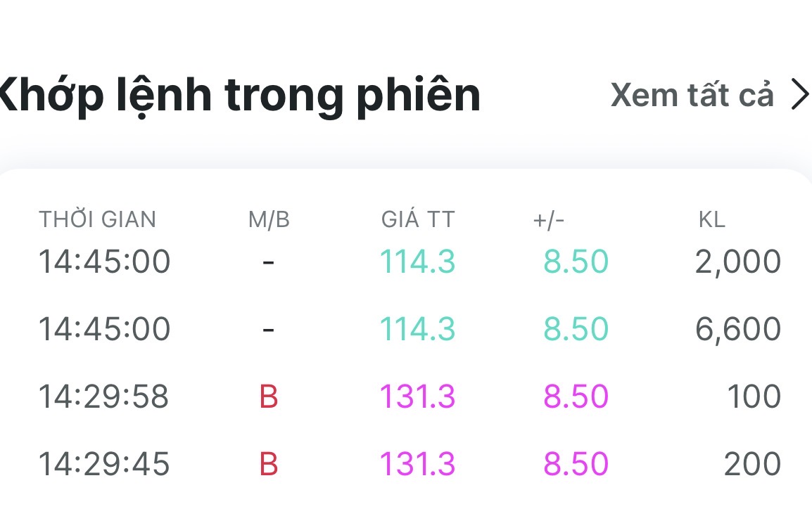The image size is (812, 516).
Task: Tap price 114.3 in the 6,600 volume row
Action: tap(418, 330)
